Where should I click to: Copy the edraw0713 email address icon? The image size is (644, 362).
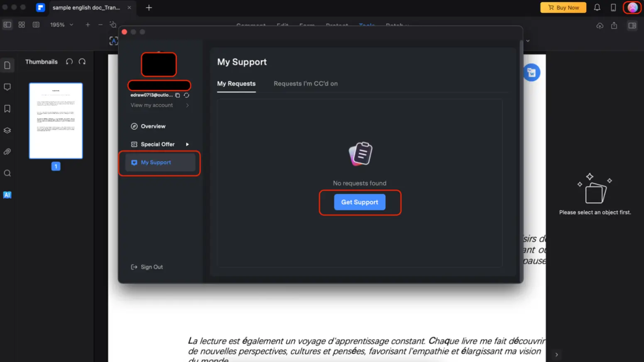click(178, 95)
